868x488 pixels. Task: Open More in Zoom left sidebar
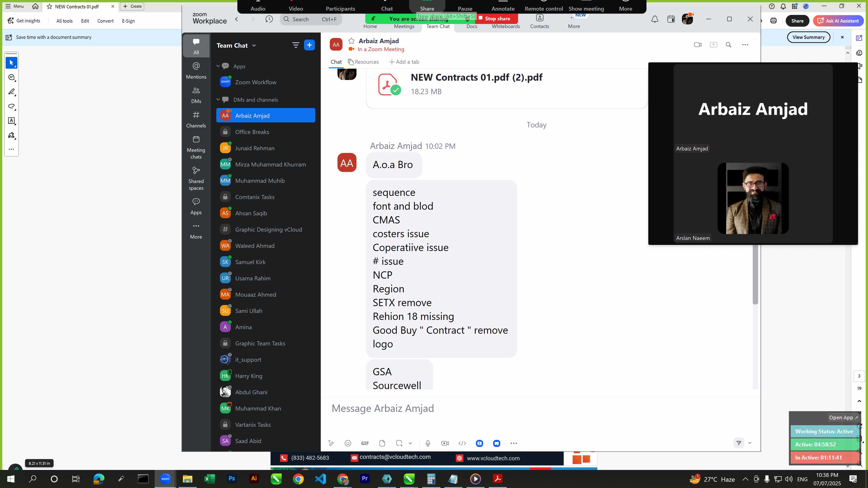tap(196, 231)
